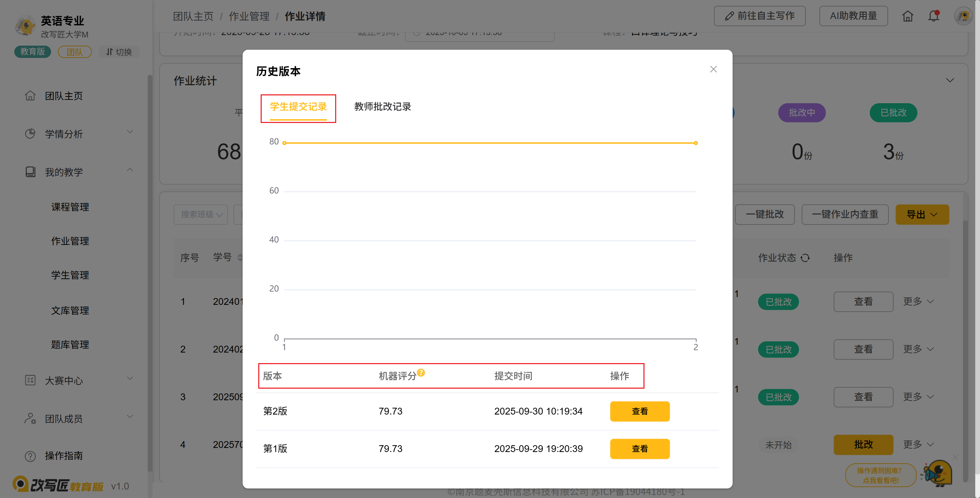This screenshot has height=498, width=980.
Task: Toggle the switch team version button
Action: point(119,52)
